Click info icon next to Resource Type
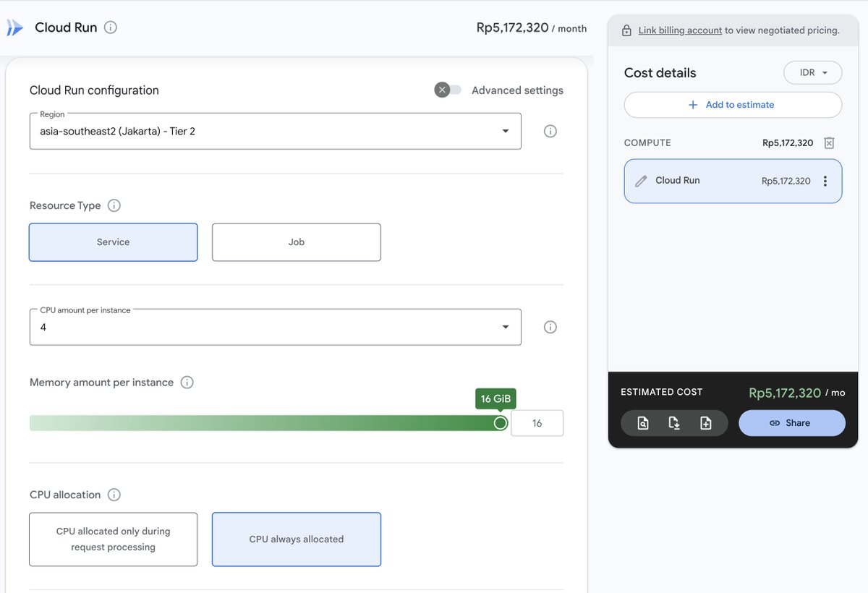The width and height of the screenshot is (868, 593). 114,205
